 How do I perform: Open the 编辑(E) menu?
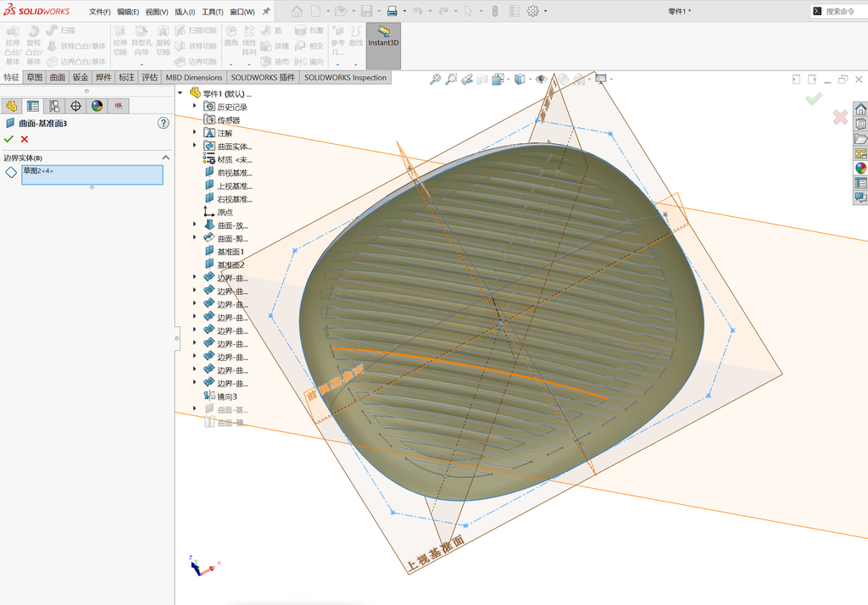[x=128, y=12]
